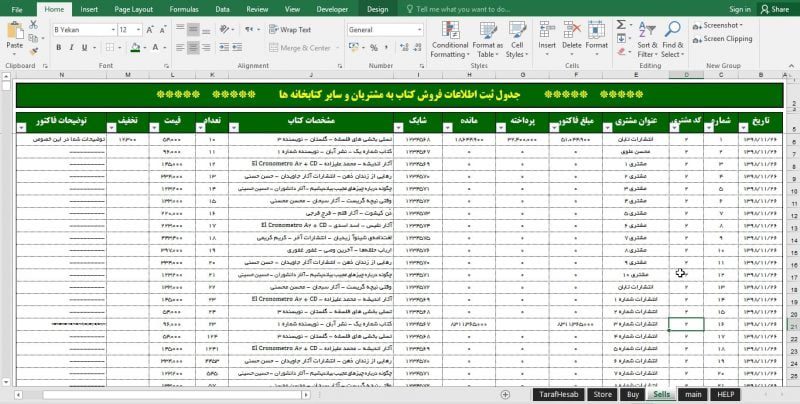Screen dimensions: 800x404
Task: Open the font name B Yekan dropdown
Action: coord(113,30)
